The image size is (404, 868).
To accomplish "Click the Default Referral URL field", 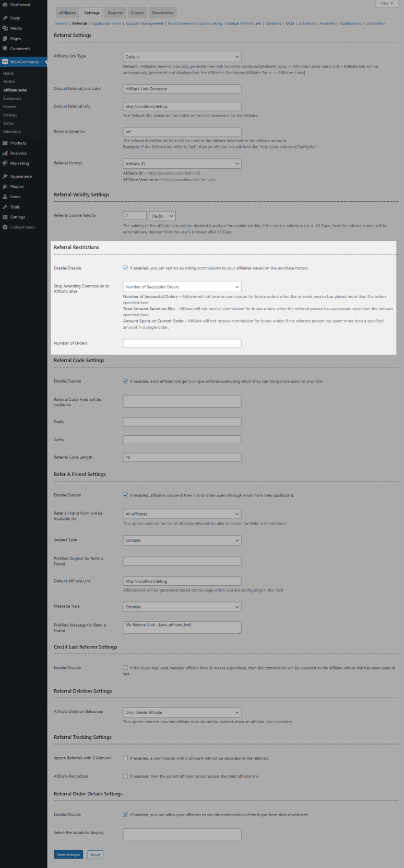I will 182,107.
